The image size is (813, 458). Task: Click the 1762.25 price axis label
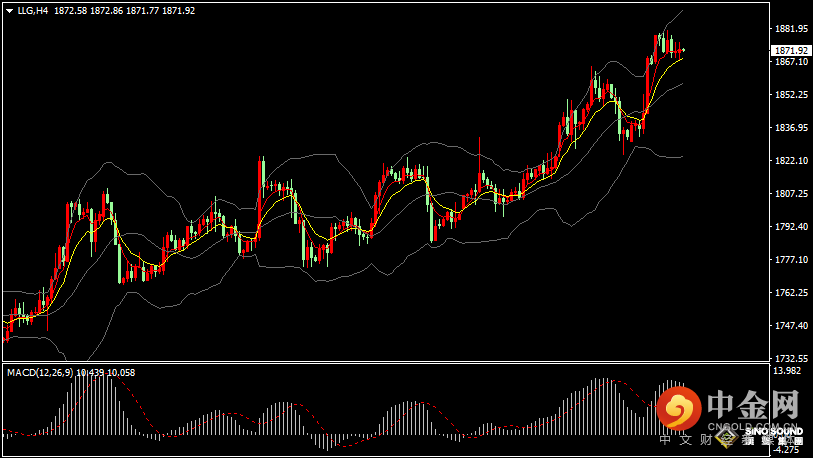pyautogui.click(x=790, y=293)
